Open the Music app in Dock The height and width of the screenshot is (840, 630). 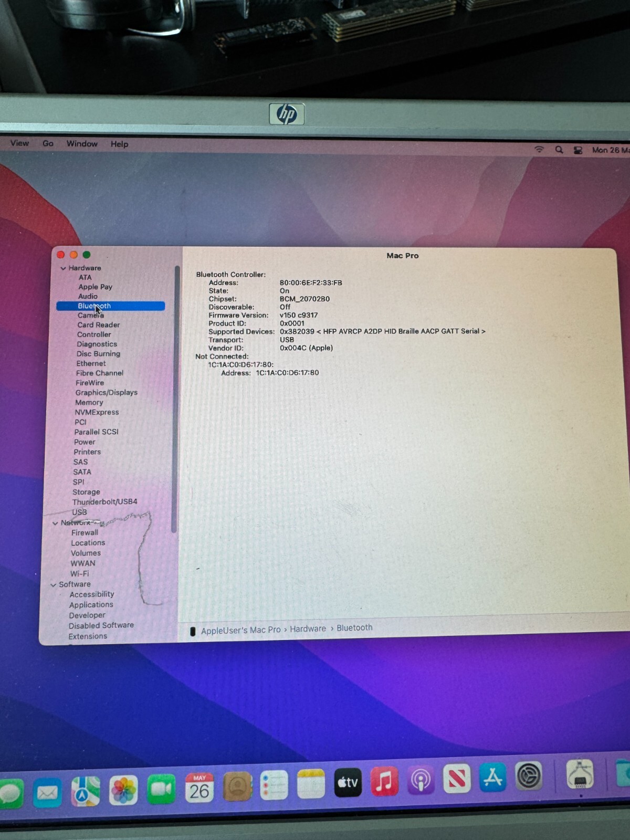[x=384, y=781]
